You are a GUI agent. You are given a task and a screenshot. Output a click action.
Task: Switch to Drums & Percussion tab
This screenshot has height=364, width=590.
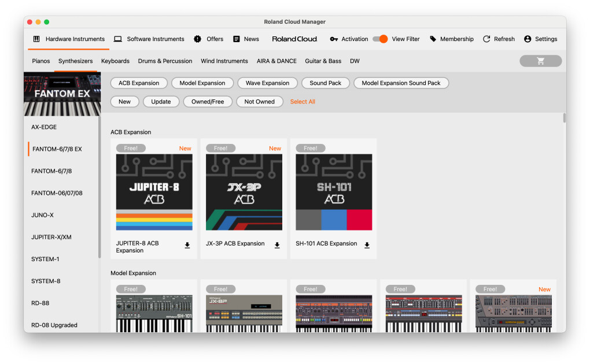[x=165, y=61]
